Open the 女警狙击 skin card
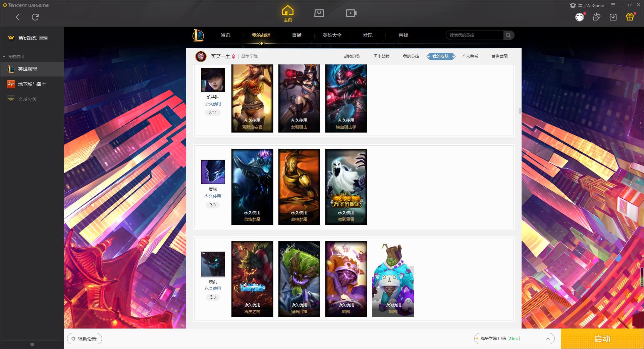 point(299,99)
